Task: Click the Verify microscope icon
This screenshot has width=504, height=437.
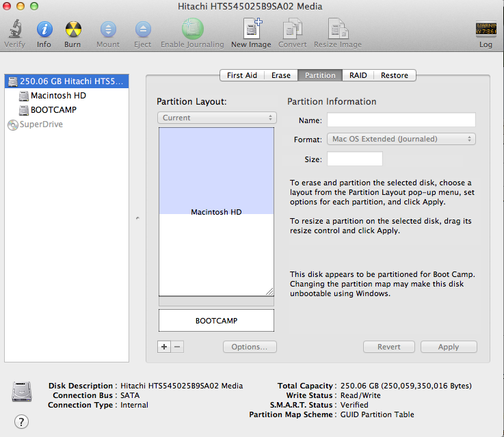Action: tap(15, 29)
